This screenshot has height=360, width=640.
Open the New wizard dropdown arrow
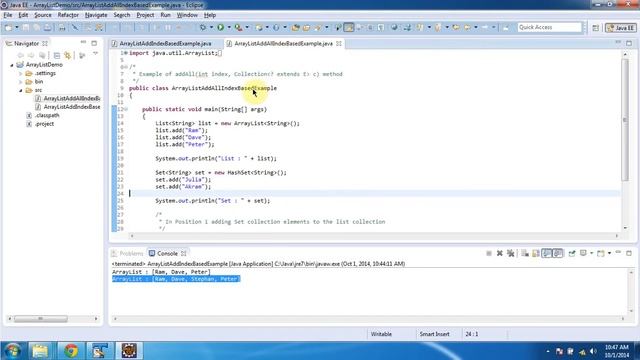tap(16, 27)
